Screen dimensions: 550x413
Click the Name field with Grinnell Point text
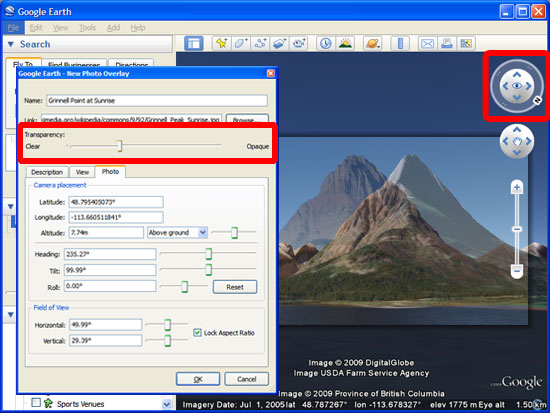[x=157, y=100]
